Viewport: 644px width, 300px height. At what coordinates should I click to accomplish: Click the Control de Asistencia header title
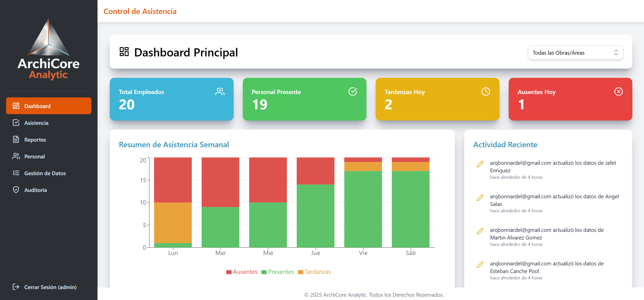pos(140,11)
